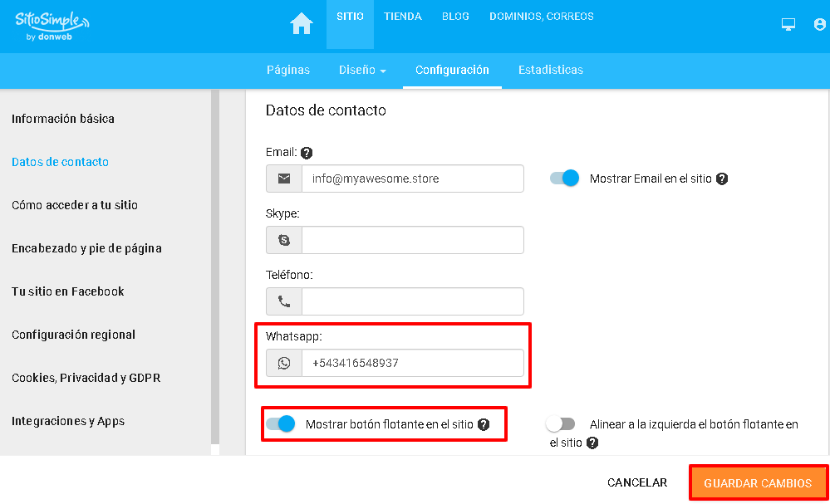Focus the Email input field
Viewport: 830px width, 504px height.
tap(413, 179)
